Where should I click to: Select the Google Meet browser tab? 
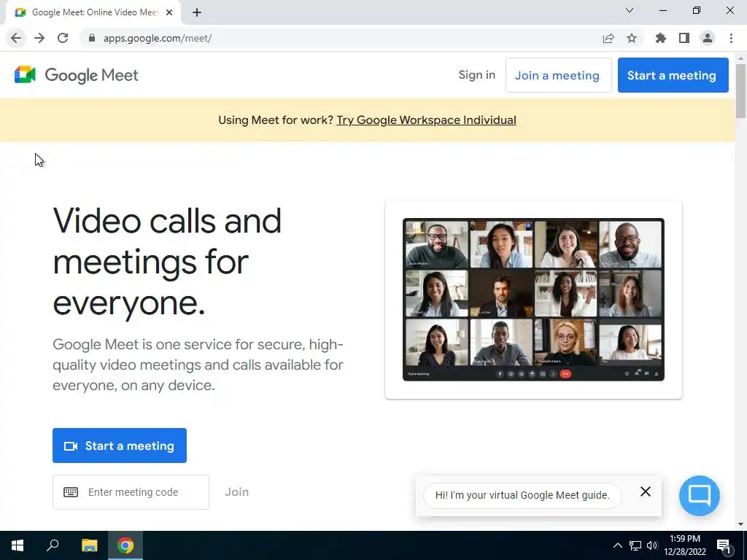pos(93,12)
